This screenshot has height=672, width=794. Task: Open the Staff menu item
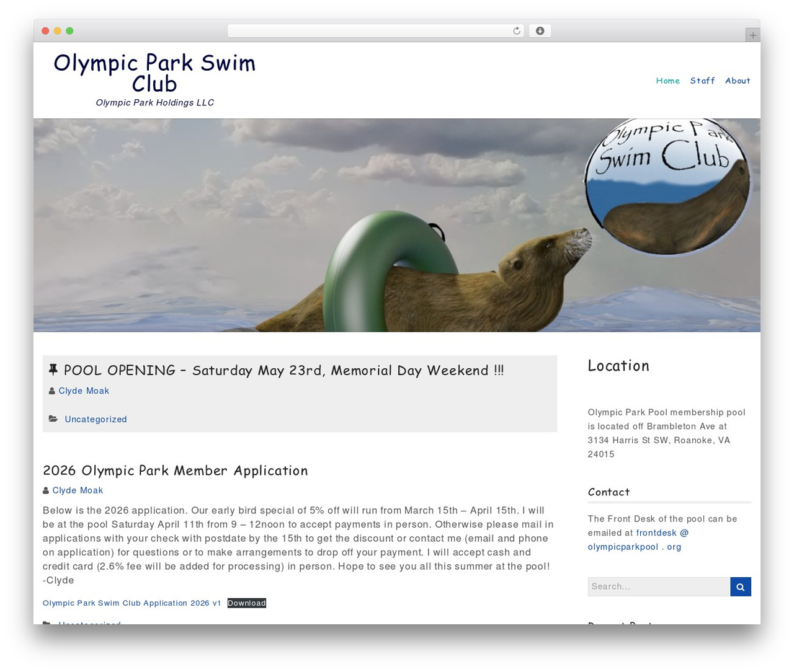(702, 81)
